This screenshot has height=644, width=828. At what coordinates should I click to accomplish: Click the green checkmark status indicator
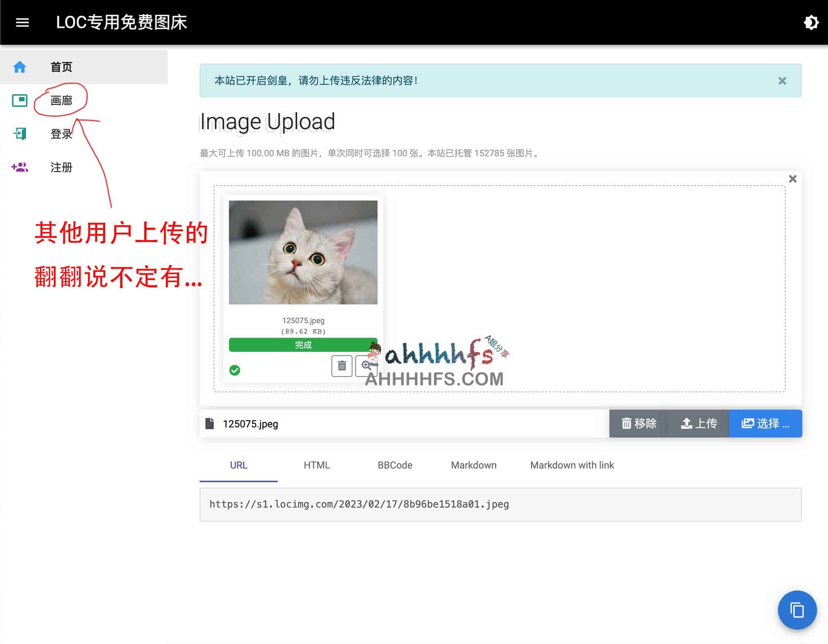236,369
